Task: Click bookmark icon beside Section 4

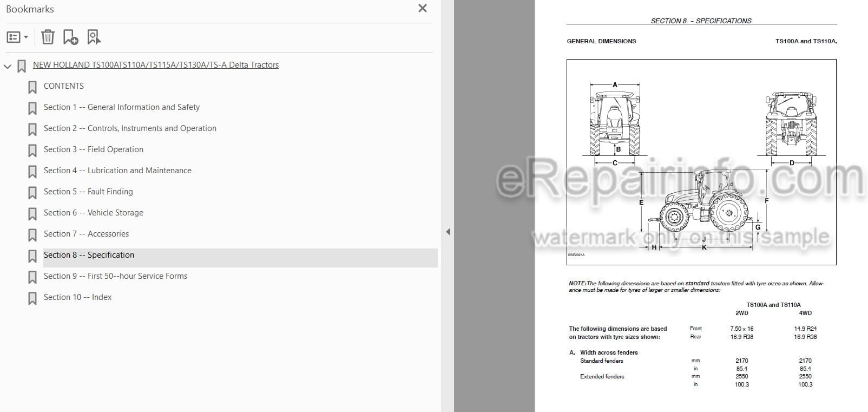Action: (32, 172)
